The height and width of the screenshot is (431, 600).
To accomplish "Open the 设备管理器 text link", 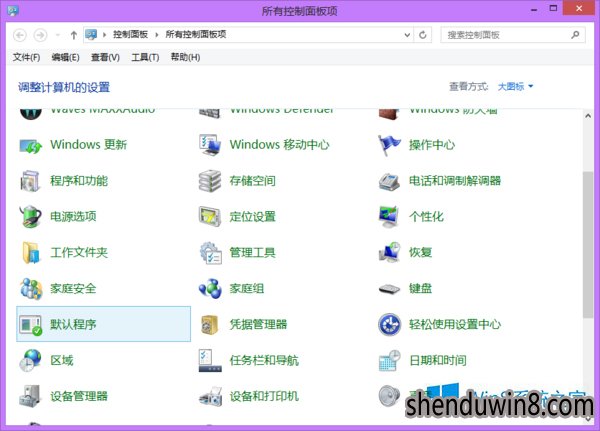I will coord(79,396).
